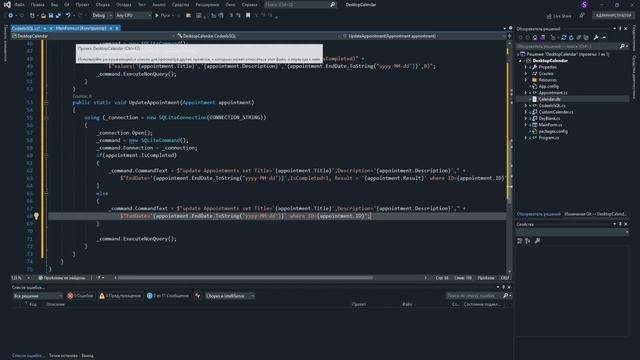Click the Administrator button in title bar
640x360 pixels.
point(613,16)
